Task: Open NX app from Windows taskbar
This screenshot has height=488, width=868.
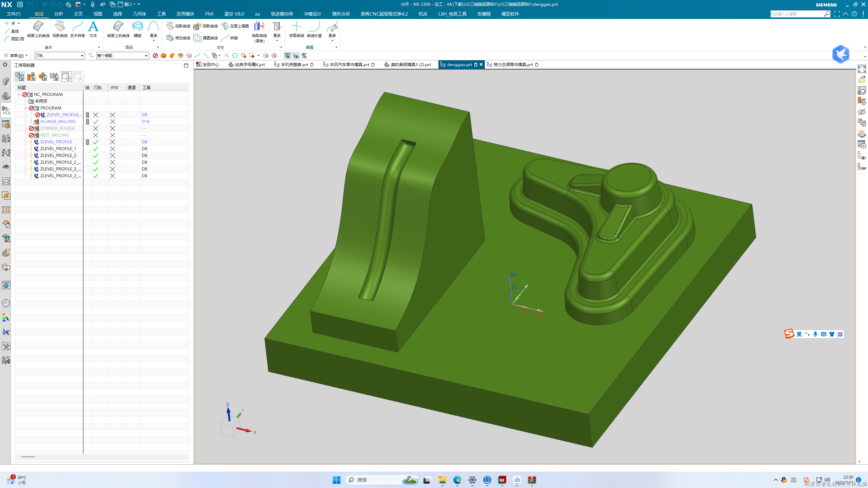Action: [502, 480]
